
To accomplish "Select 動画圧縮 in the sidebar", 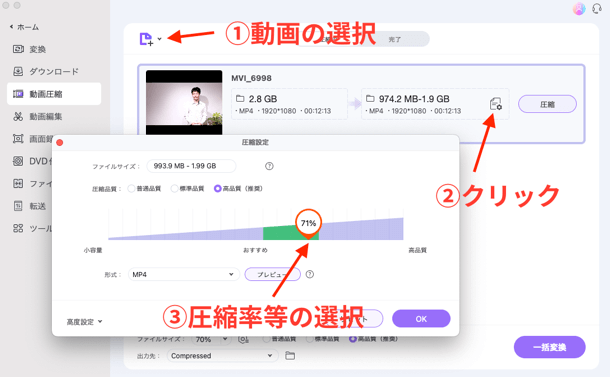I will (54, 94).
